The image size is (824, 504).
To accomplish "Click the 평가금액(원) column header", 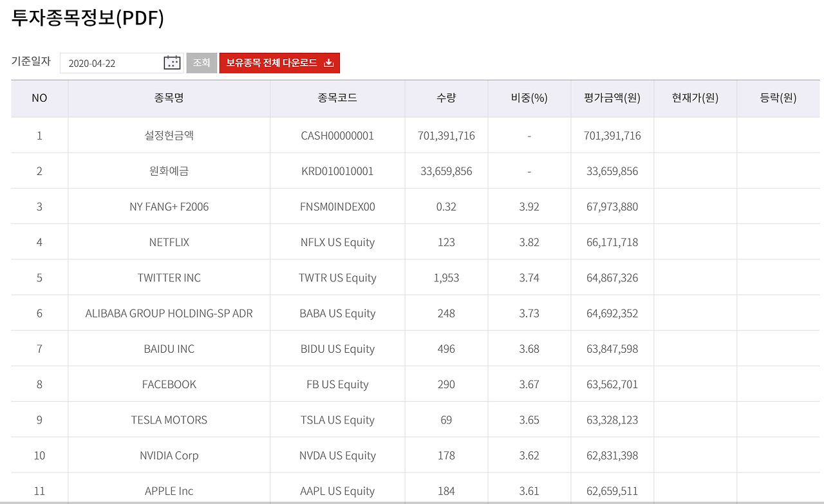I will coord(612,98).
